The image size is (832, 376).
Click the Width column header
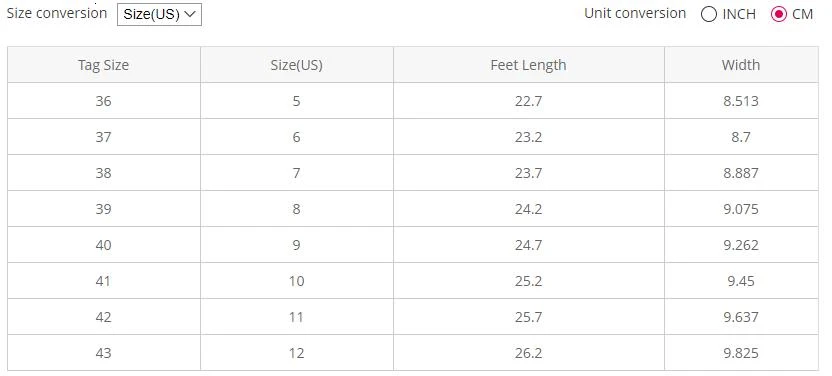(x=741, y=65)
